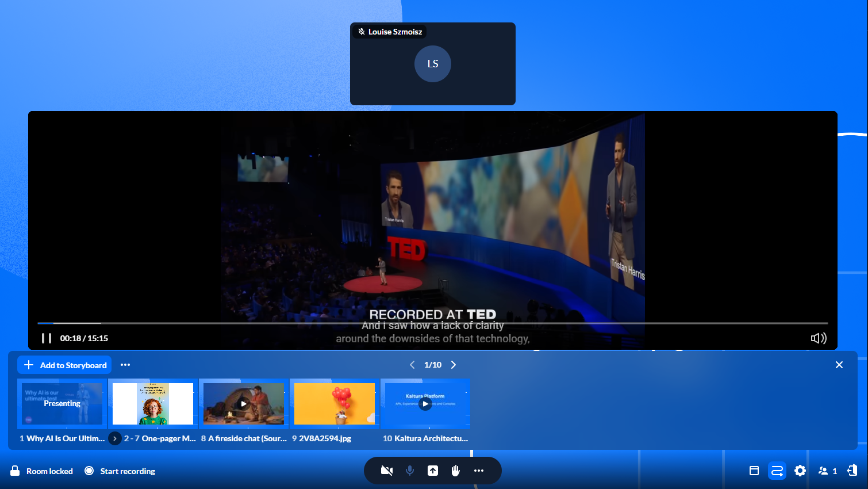The image size is (868, 489).
Task: Click Add to Storyboard
Action: click(66, 365)
